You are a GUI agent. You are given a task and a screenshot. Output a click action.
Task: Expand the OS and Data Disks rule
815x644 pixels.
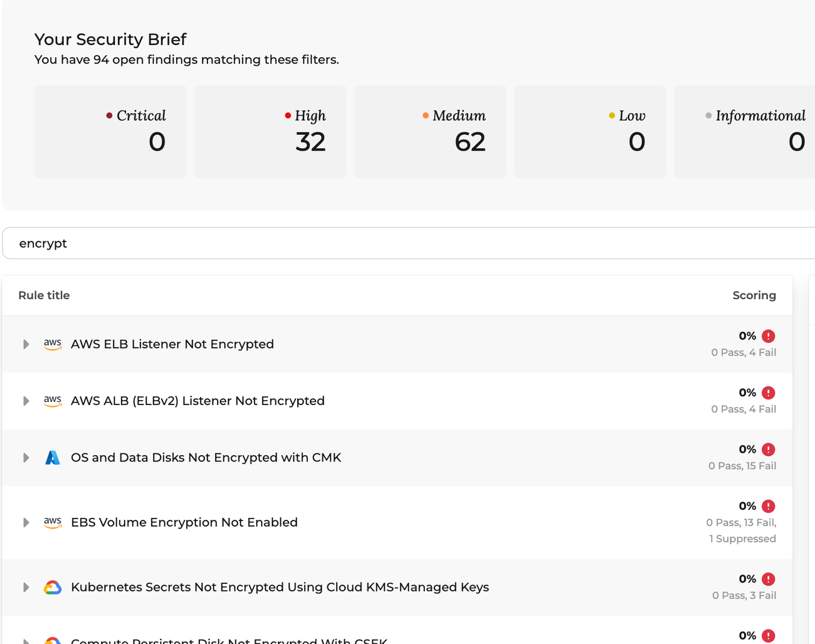tap(26, 457)
